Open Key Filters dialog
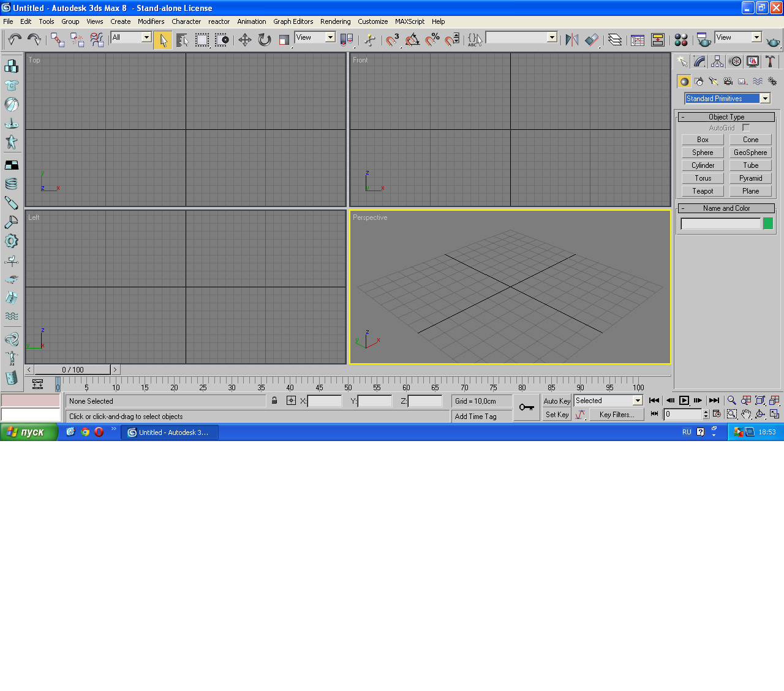Image resolution: width=784 pixels, height=691 pixels. 616,415
